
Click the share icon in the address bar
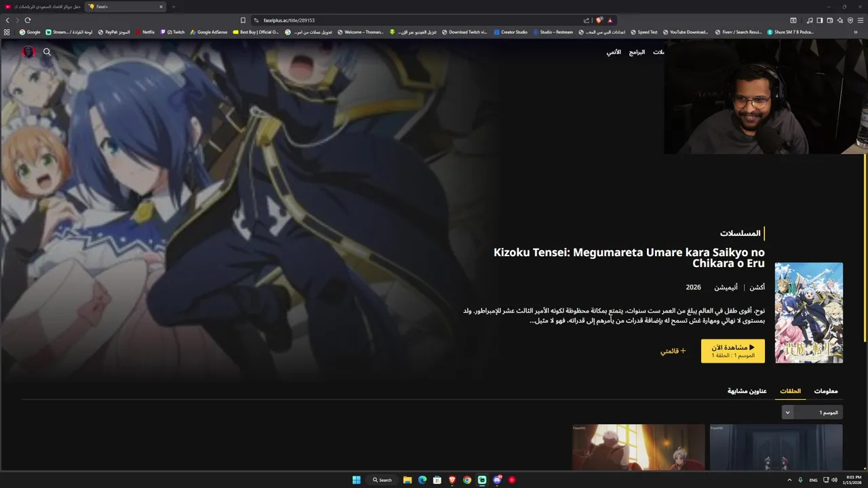(x=587, y=20)
